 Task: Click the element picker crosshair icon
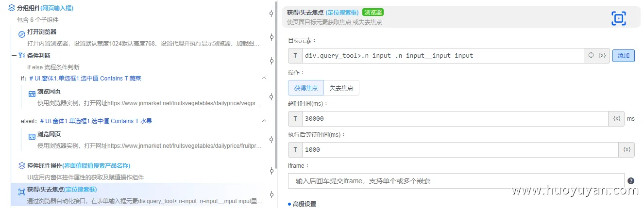(x=591, y=56)
